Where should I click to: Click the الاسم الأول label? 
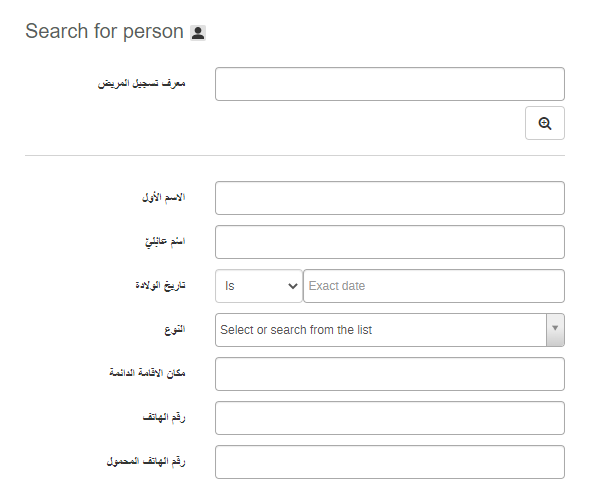[x=163, y=197]
